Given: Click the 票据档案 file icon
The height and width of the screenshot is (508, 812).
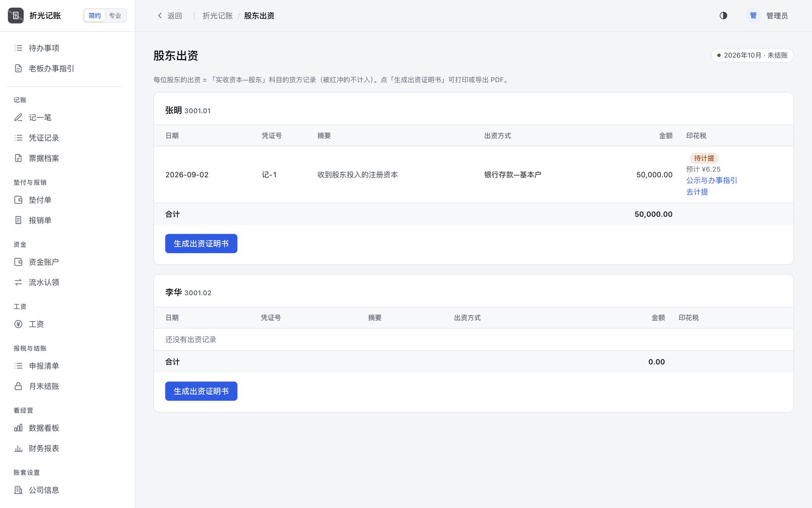Looking at the screenshot, I should coord(19,158).
